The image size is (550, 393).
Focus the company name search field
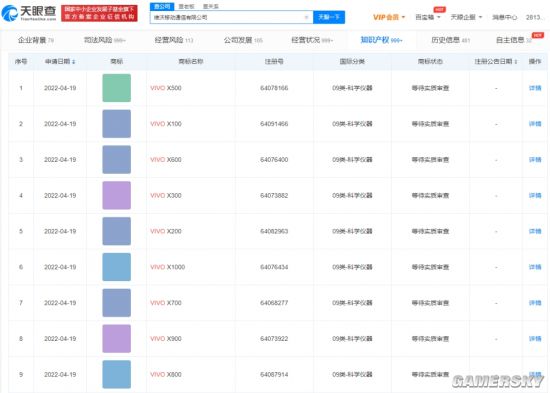(227, 17)
